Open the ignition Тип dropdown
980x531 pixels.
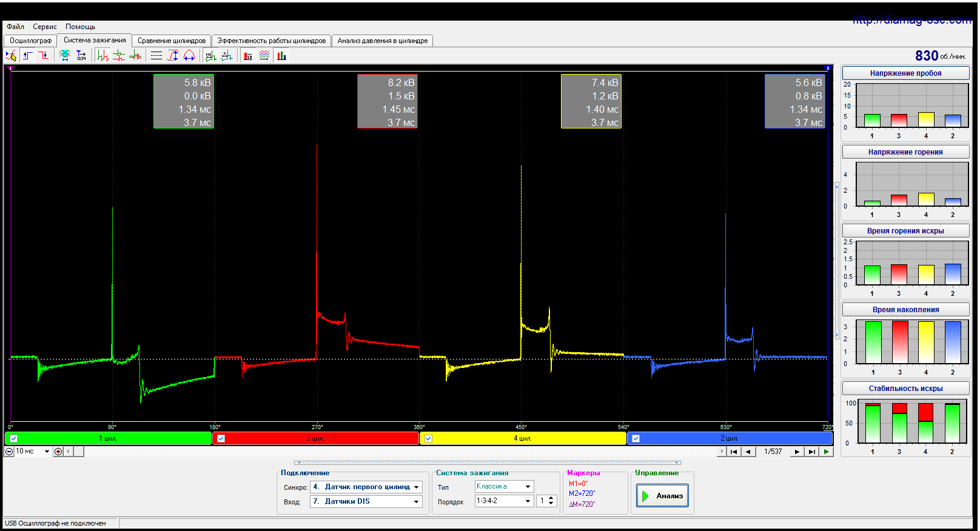[x=528, y=486]
